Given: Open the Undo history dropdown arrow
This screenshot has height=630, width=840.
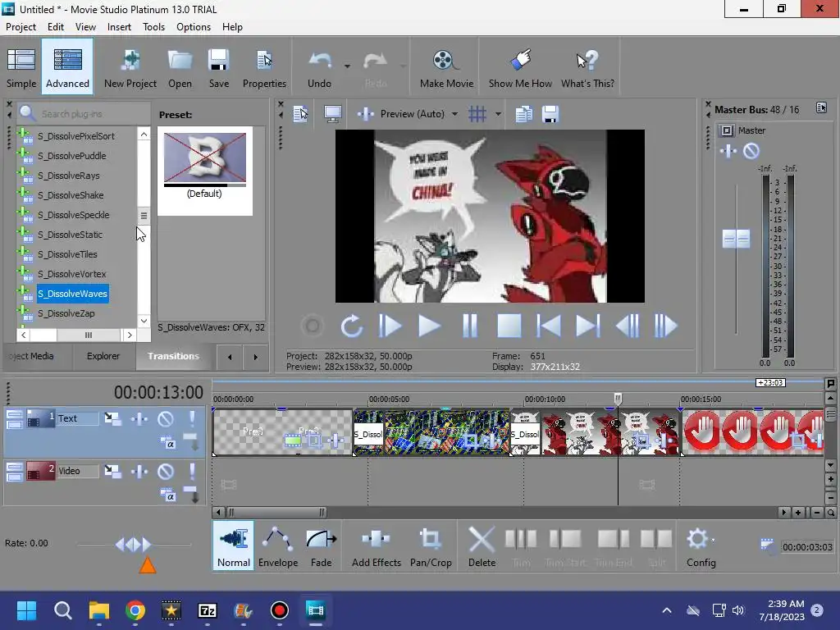Looking at the screenshot, I should tap(347, 66).
